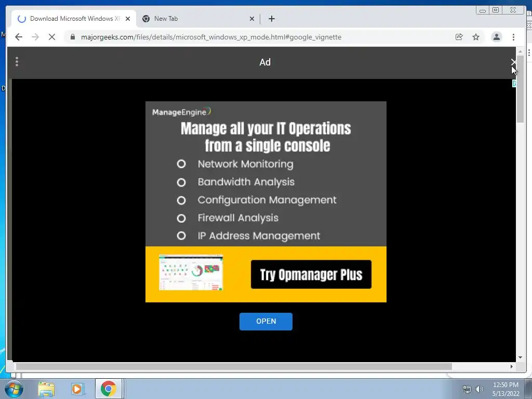Bookmark this page with star
The image size is (532, 399).
coord(476,37)
